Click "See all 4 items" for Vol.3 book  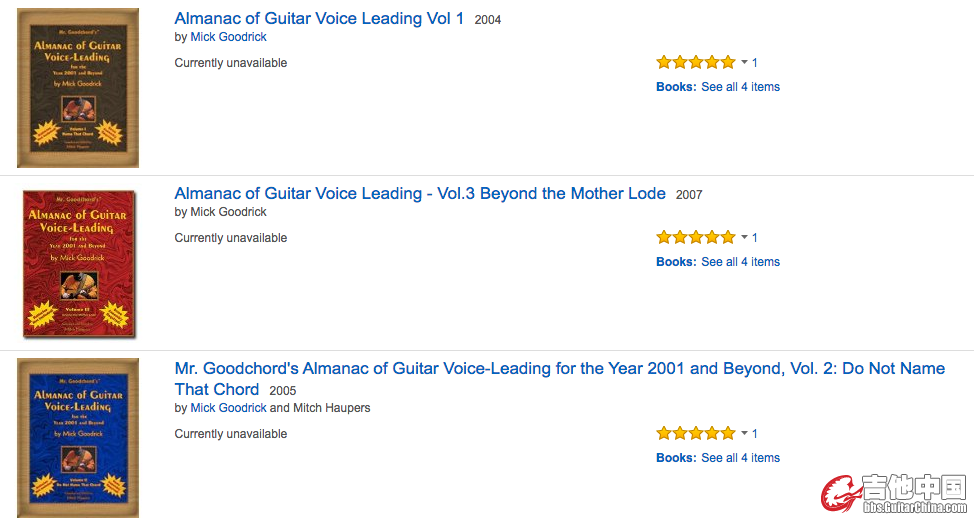coord(740,262)
